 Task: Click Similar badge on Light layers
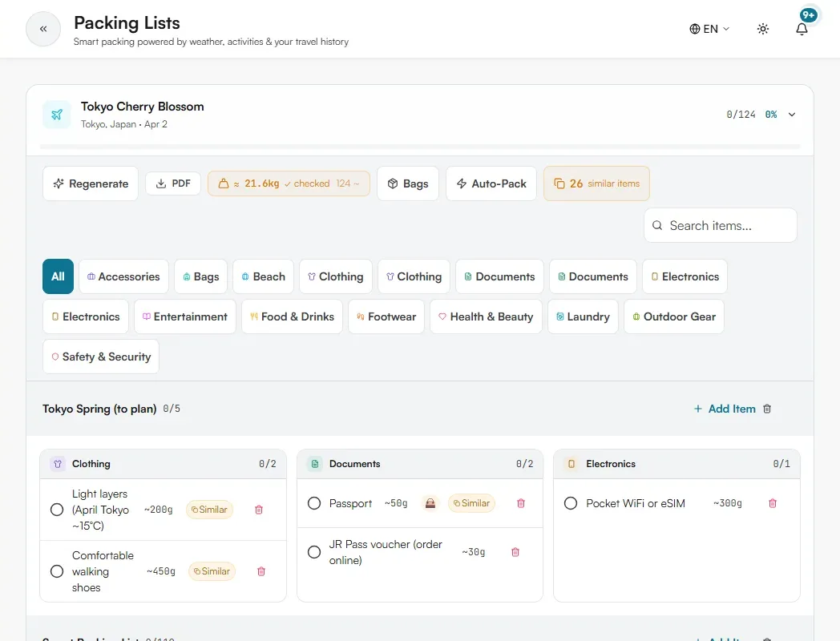[209, 510]
